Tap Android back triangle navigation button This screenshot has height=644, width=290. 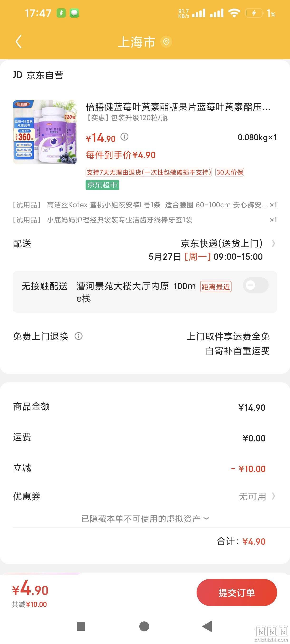tap(207, 626)
